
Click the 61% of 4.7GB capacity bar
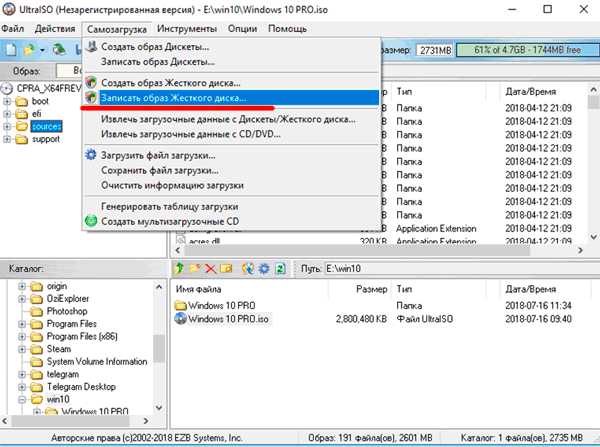[527, 50]
